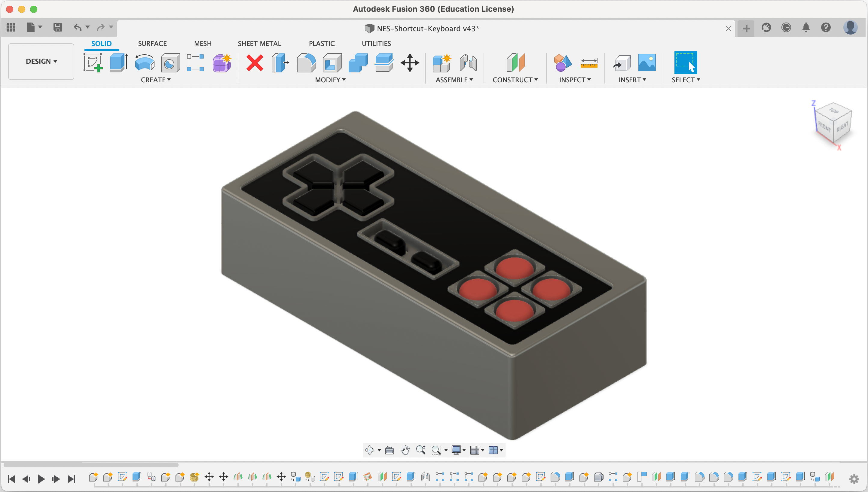Select the Measure tool
868x492 pixels.
tap(589, 62)
